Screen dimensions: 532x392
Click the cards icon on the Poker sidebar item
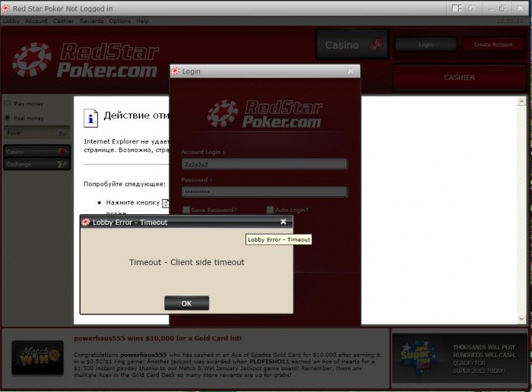point(62,133)
